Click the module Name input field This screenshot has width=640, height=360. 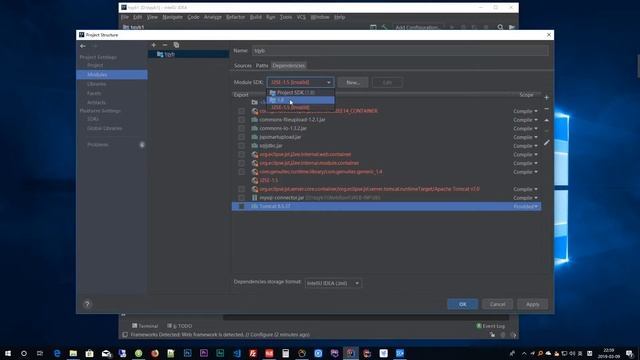[400, 51]
